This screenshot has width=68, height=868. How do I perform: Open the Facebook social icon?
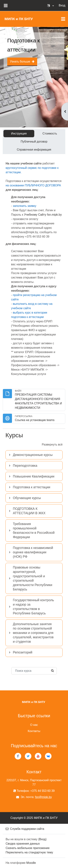tap(18, 756)
